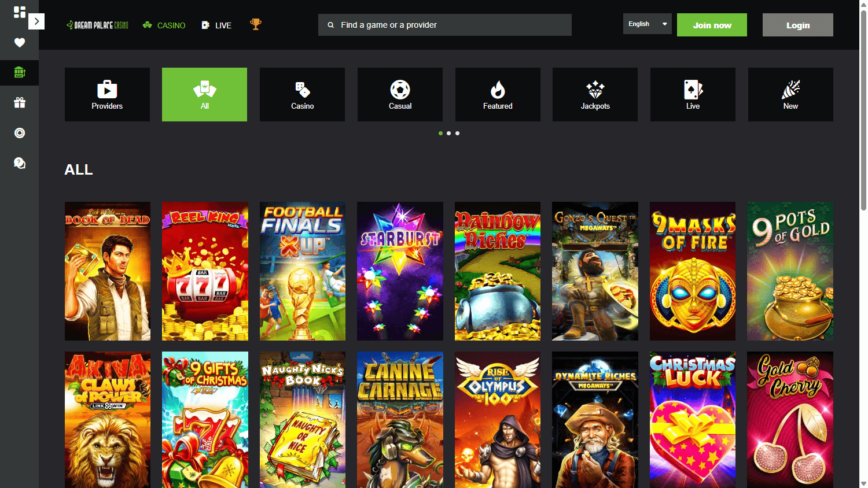Open favorites via the heart icon
Screen dimensions: 868x488
19,43
